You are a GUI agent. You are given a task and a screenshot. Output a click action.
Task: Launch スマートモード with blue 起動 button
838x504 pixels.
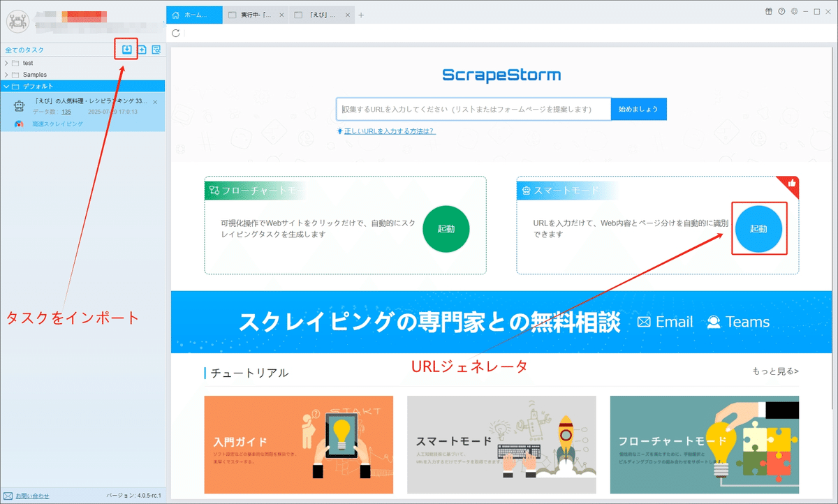tap(758, 228)
